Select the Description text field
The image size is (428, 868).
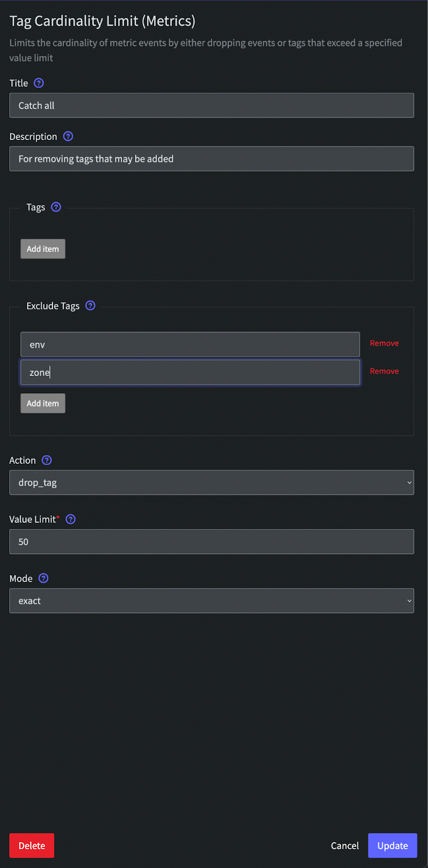point(212,158)
